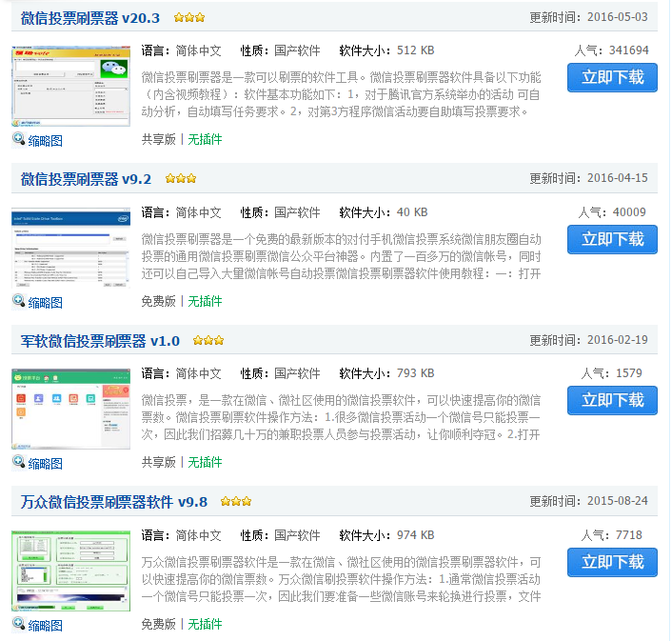Click the update date 2015-08-24
Image resolution: width=672 pixels, height=641 pixels.
(617, 501)
